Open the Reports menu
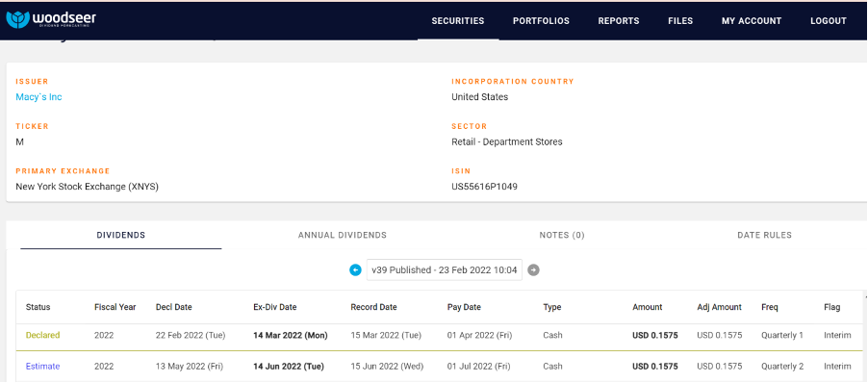 619,21
